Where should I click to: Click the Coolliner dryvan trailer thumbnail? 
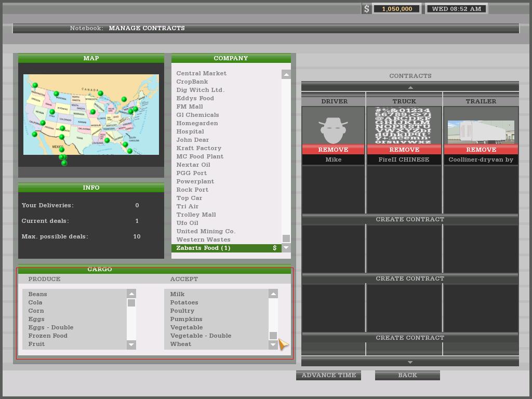click(481, 132)
